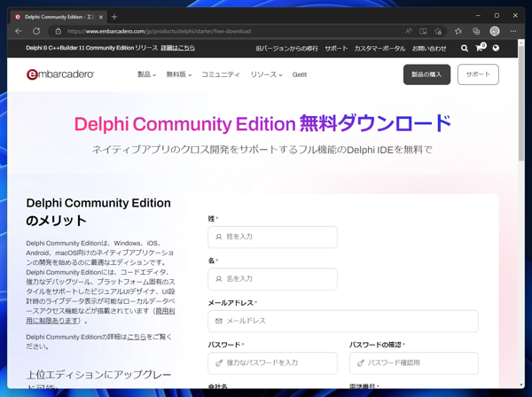Click the outlined サポート button
Viewport: 532px width, 397px height.
coord(478,74)
